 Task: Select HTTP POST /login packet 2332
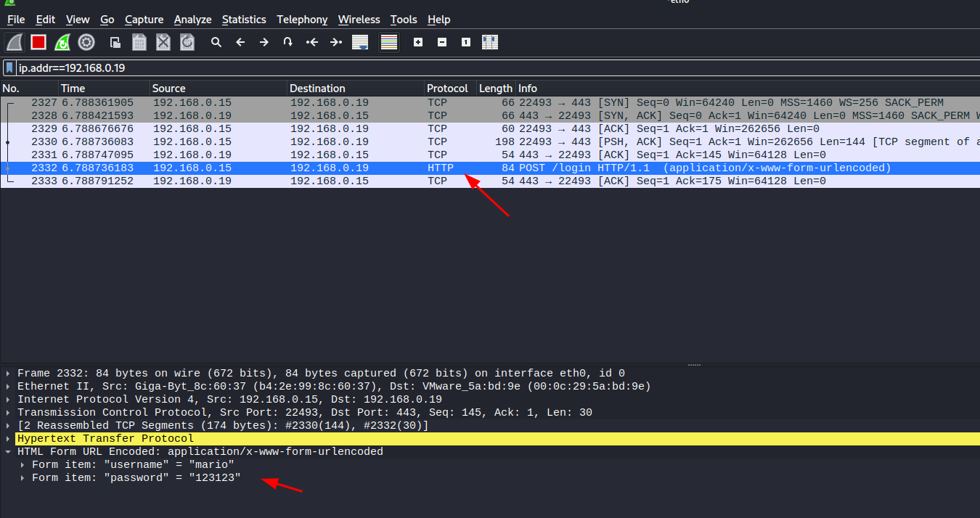490,168
